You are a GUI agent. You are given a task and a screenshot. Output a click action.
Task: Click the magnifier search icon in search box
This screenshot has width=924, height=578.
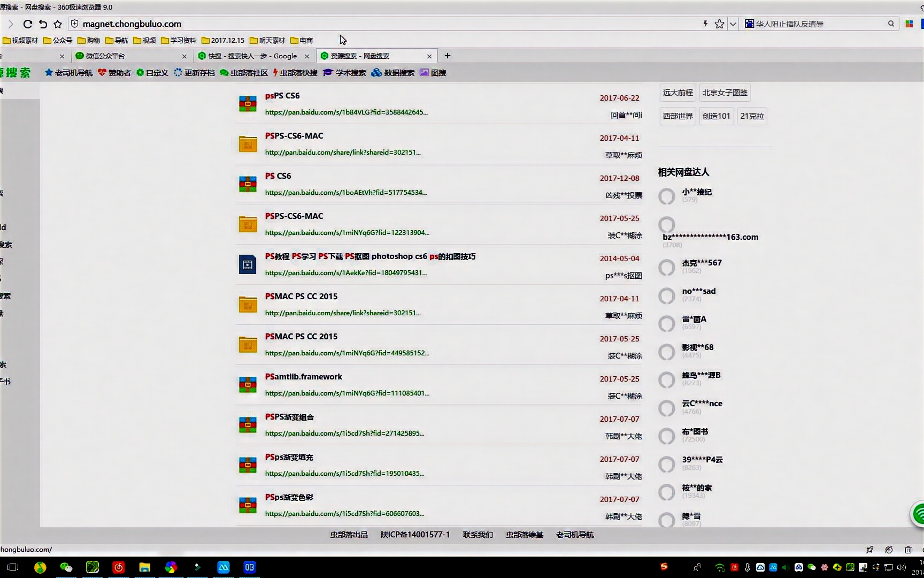pos(891,24)
